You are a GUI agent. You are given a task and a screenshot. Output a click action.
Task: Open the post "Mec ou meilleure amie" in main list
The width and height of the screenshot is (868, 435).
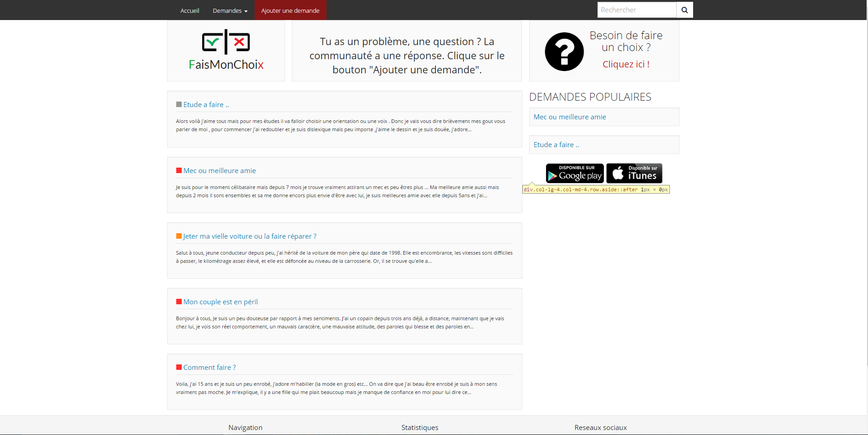click(x=220, y=171)
